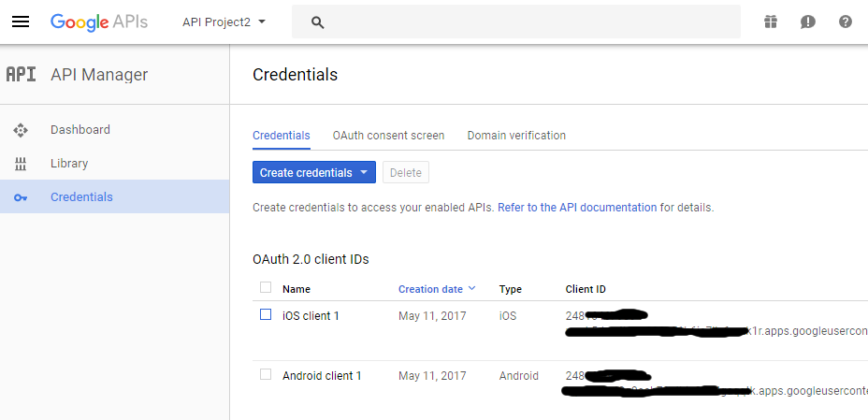The image size is (868, 420).
Task: Check the Android client 1 checkbox
Action: [x=266, y=374]
